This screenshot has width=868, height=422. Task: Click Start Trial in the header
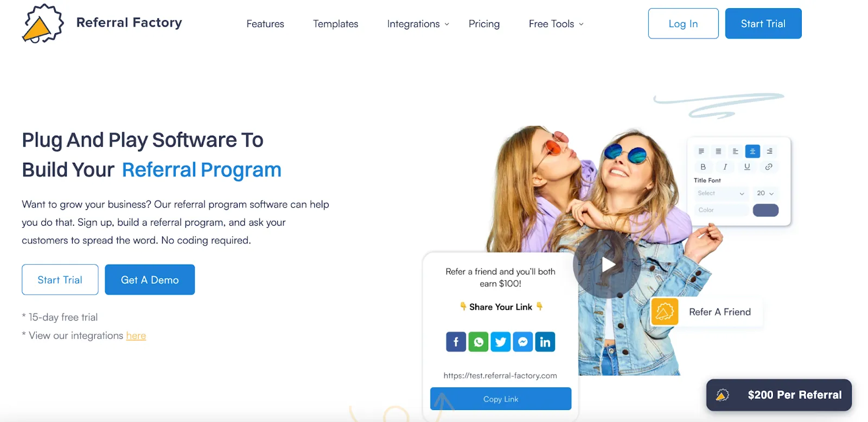coord(763,23)
